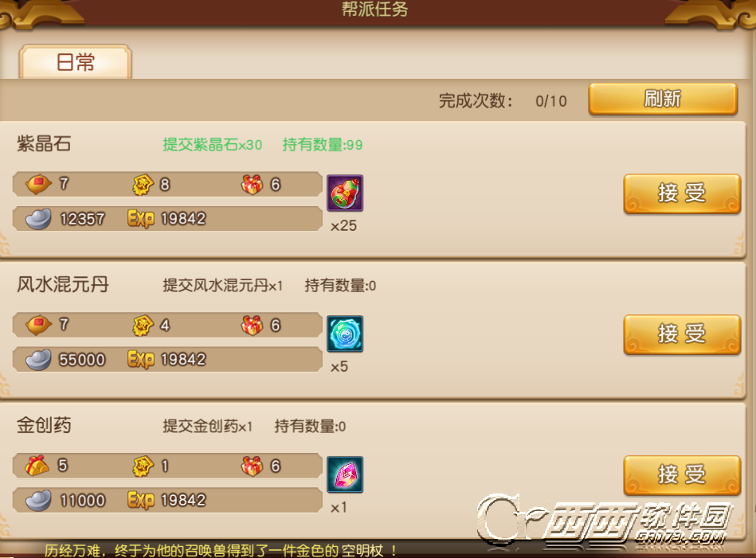Tap red gold pouch icon in 金创药 quest
Image resolution: width=756 pixels, height=558 pixels.
point(37,466)
